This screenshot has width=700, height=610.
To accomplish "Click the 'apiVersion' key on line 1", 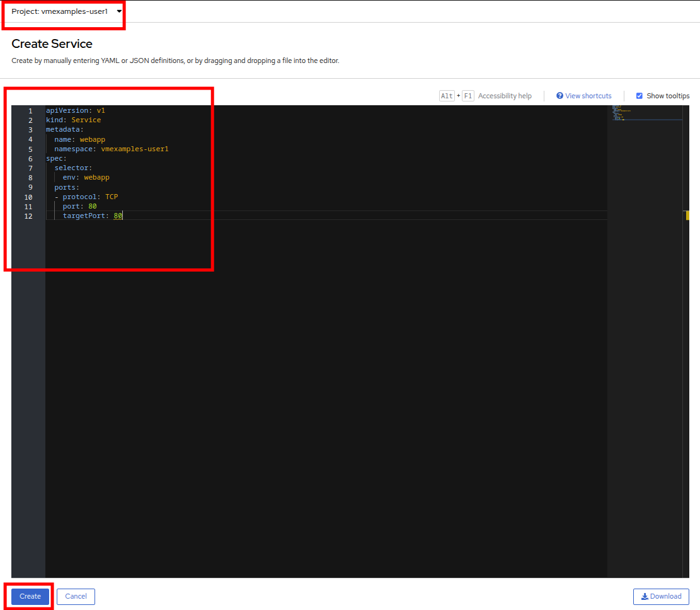I will point(67,110).
